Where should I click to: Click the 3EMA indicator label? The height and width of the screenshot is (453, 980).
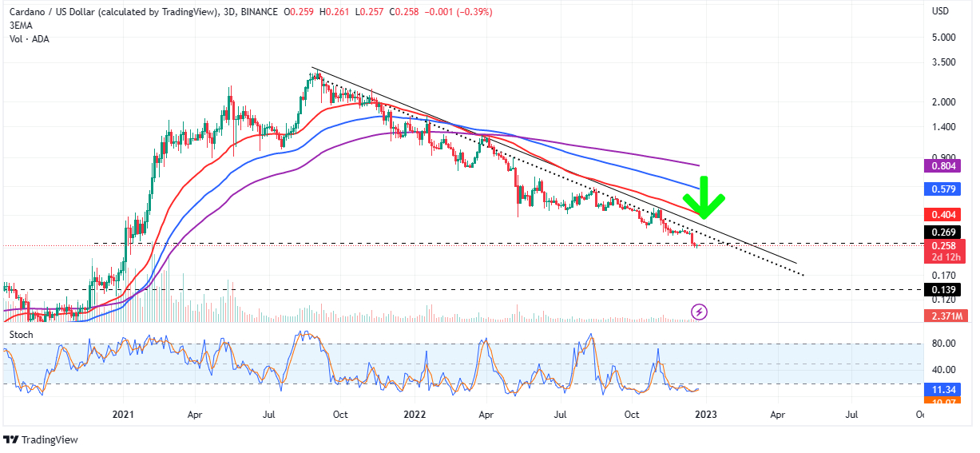22,26
